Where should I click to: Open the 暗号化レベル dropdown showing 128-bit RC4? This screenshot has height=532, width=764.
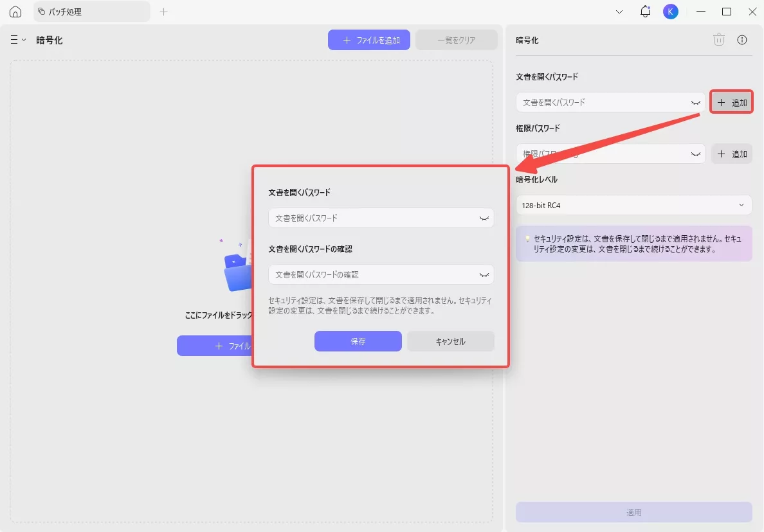634,205
